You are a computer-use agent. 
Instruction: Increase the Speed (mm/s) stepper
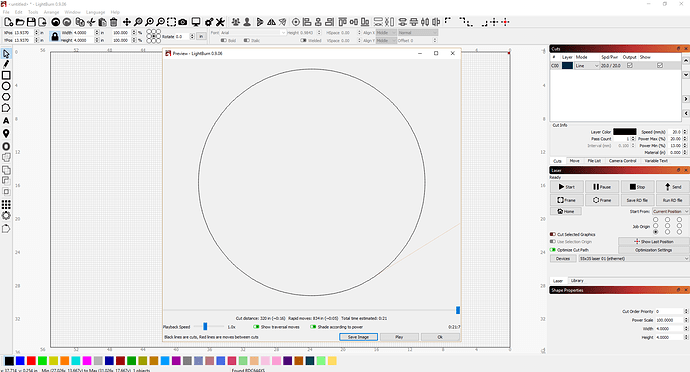tap(685, 131)
